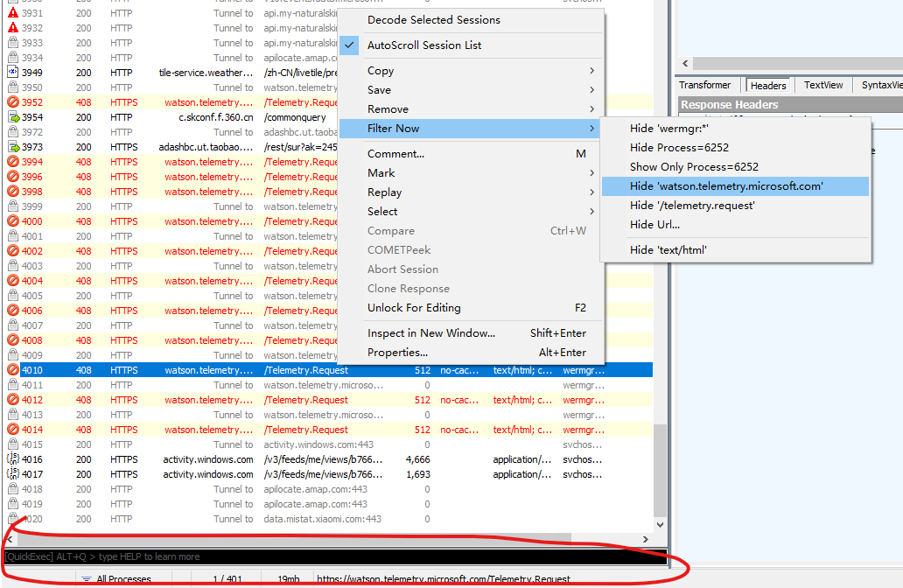The width and height of the screenshot is (903, 588).
Task: Click the QuickExec command input box
Action: pos(335,556)
